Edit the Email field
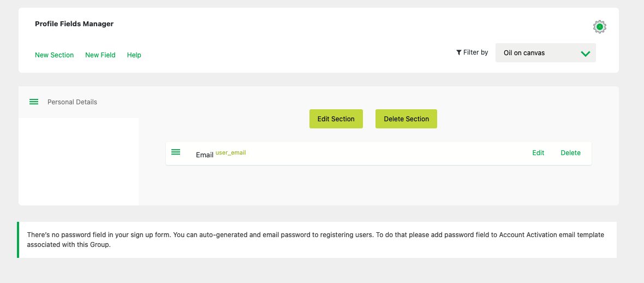The image size is (644, 283). coord(538,153)
